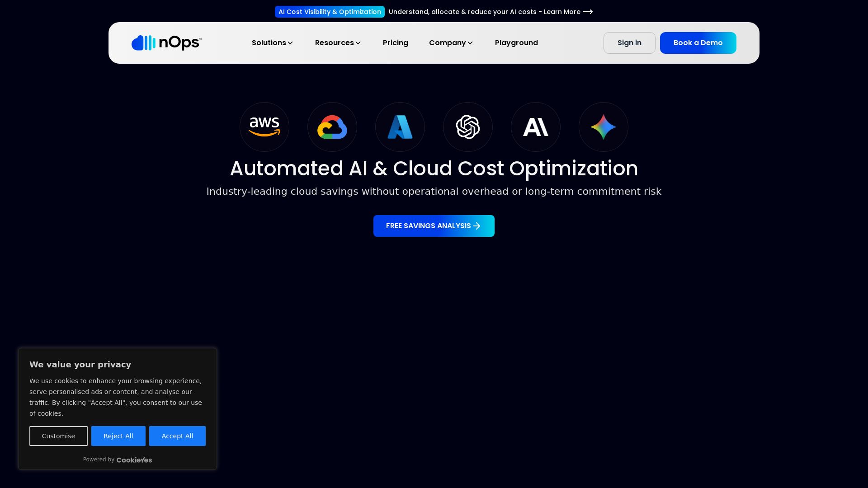Click the 'Automated AI & Cloud Cost Optimization' heading

click(434, 168)
